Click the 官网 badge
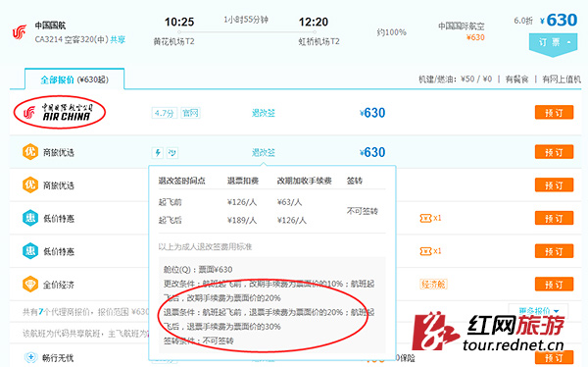 [x=190, y=113]
